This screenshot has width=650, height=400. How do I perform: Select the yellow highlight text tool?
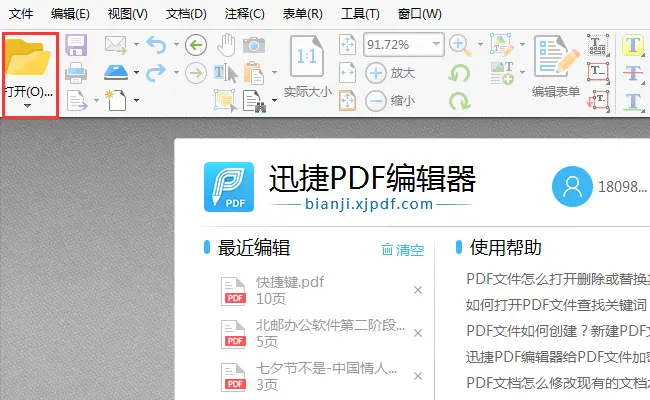(633, 45)
